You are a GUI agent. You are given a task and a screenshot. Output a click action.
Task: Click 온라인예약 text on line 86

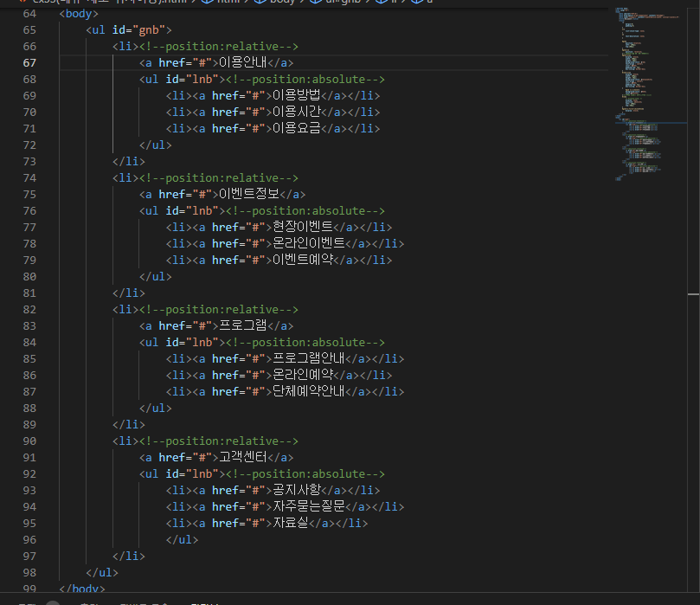303,376
